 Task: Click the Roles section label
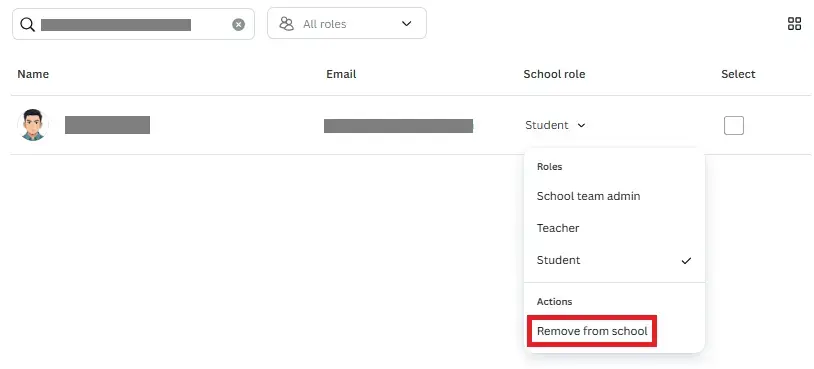coord(549,167)
